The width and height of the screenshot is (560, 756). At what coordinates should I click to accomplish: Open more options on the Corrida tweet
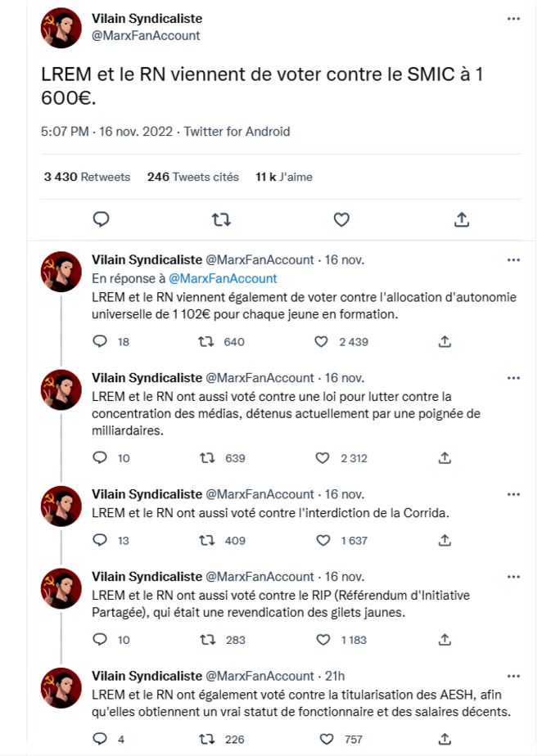(513, 494)
